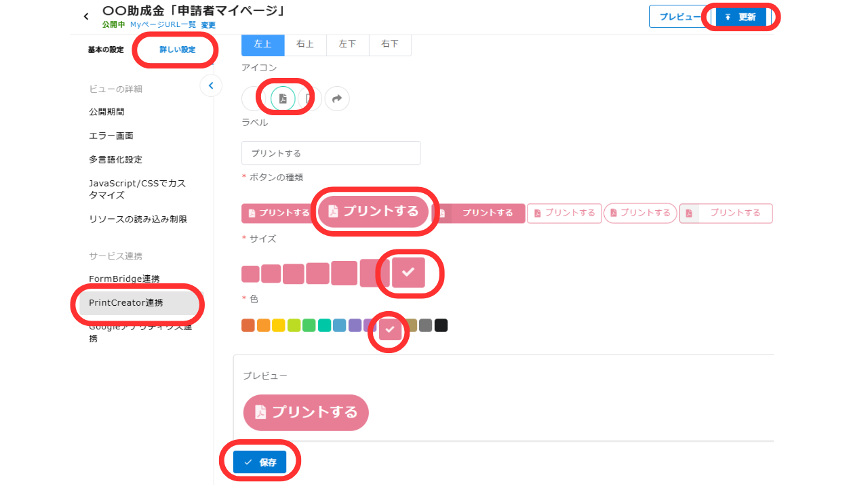The width and height of the screenshot is (868, 488).
Task: Select the checked pink color option
Action: pos(389,325)
